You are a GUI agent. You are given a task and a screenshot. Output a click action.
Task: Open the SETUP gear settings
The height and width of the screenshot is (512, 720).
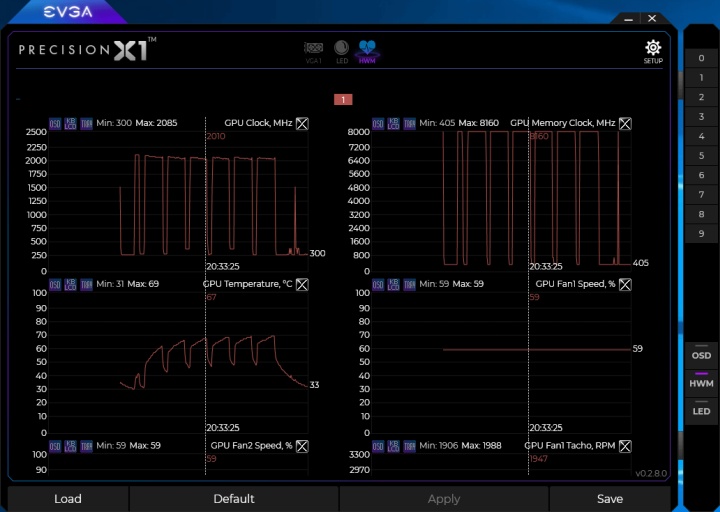click(653, 52)
